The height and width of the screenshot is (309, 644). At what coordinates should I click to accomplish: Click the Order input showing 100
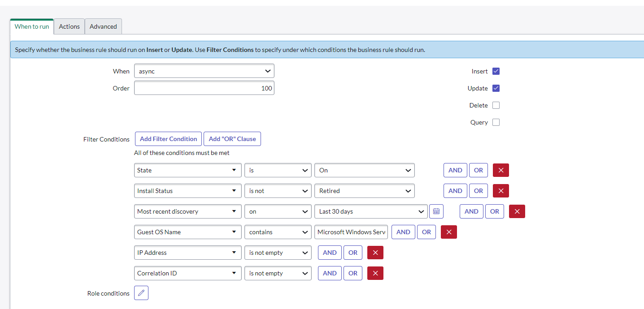click(x=204, y=88)
